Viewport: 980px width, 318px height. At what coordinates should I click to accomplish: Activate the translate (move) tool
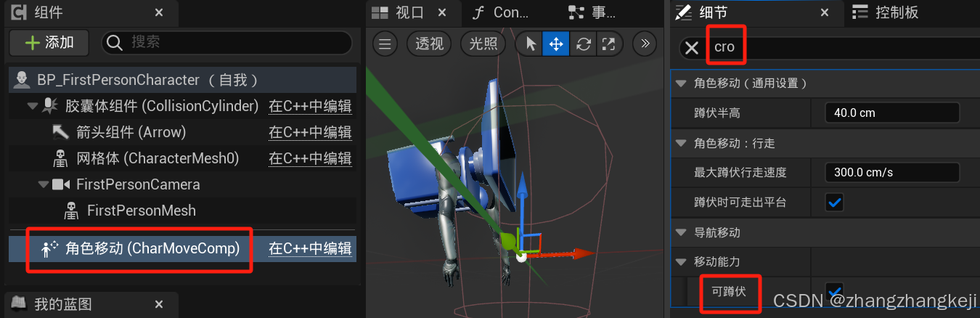[x=556, y=44]
